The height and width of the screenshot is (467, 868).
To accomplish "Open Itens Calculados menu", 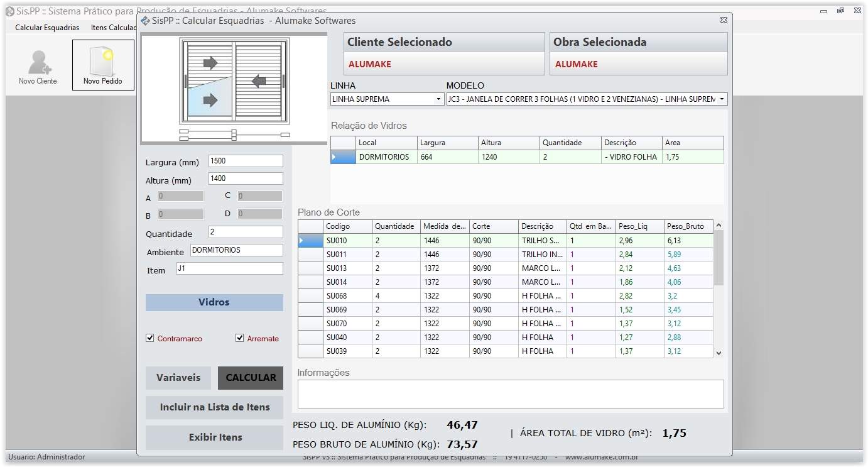I will click(114, 28).
